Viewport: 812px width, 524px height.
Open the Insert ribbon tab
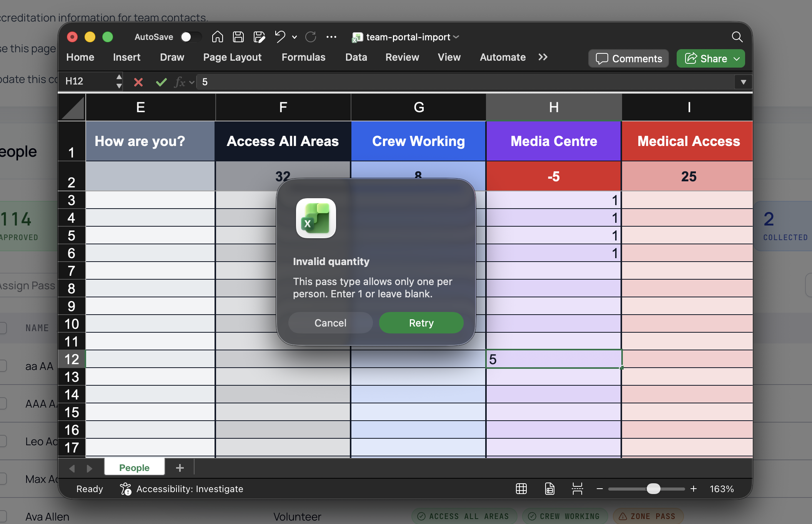[126, 57]
